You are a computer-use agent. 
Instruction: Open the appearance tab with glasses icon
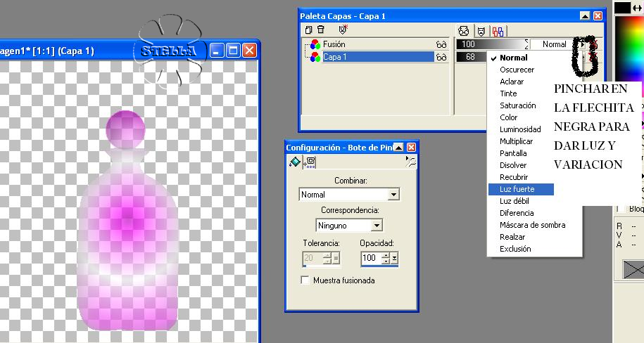pyautogui.click(x=464, y=31)
